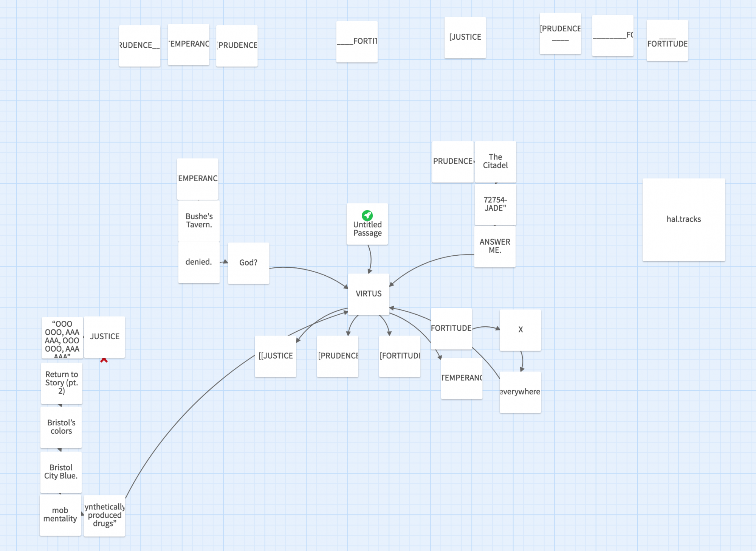Select the VIRTUS passage card
The height and width of the screenshot is (551, 756).
(369, 294)
